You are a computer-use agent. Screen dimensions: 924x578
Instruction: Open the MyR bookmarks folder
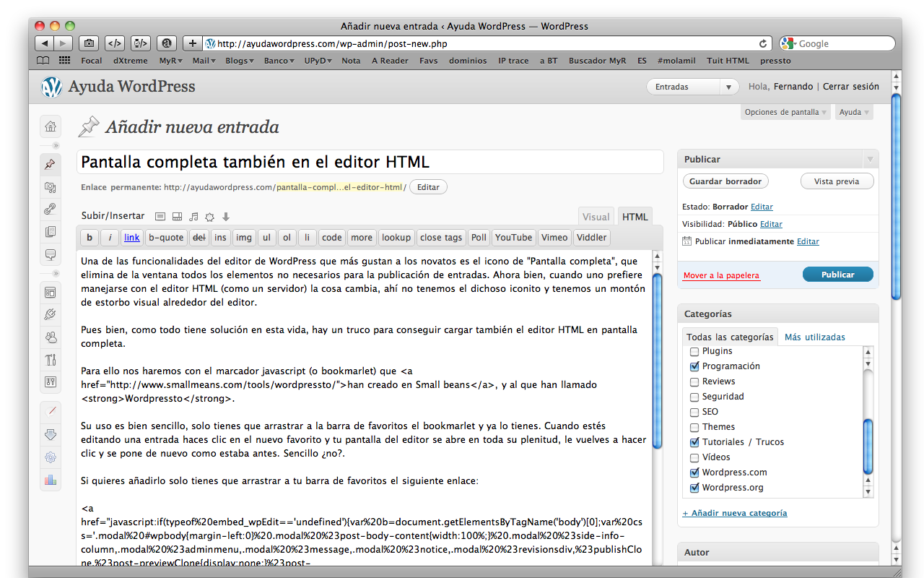click(170, 61)
